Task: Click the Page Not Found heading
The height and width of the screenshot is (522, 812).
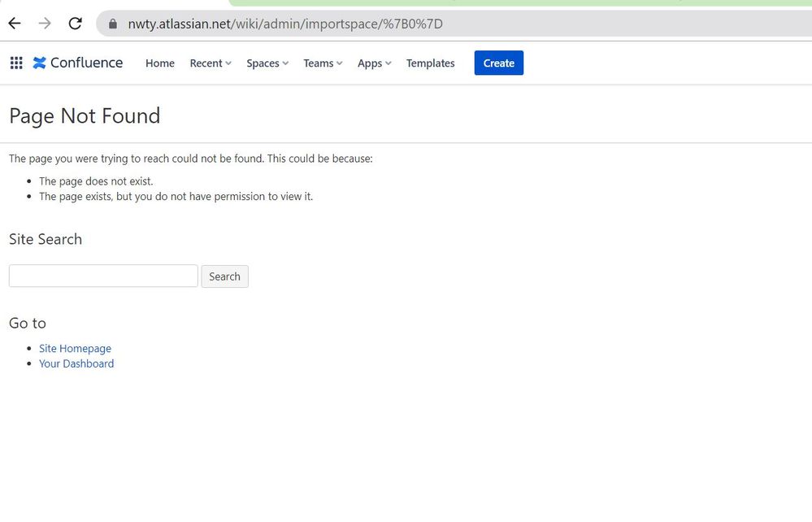Action: 85,116
